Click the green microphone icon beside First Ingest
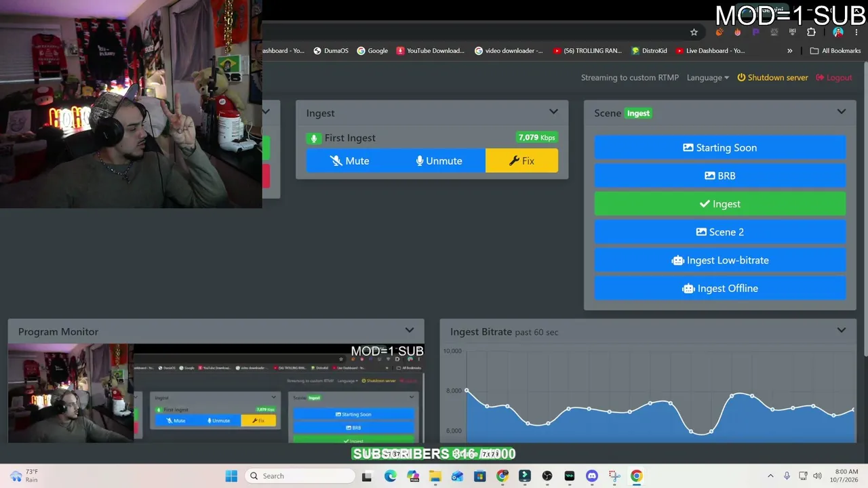 313,138
